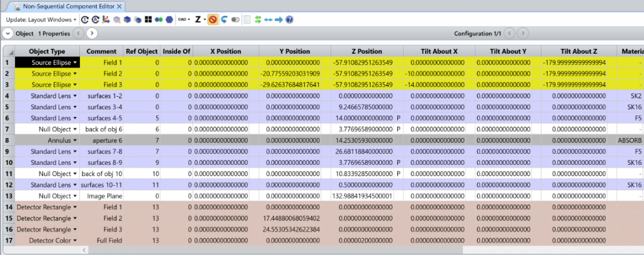Open Object Type dropdown for row 17 Detector Color
This screenshot has height=255, width=644.
75,240
